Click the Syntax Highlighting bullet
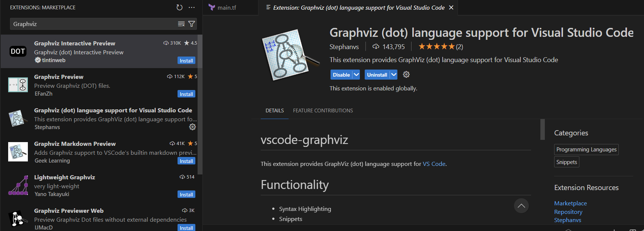Image resolution: width=644 pixels, height=231 pixels. pos(305,209)
